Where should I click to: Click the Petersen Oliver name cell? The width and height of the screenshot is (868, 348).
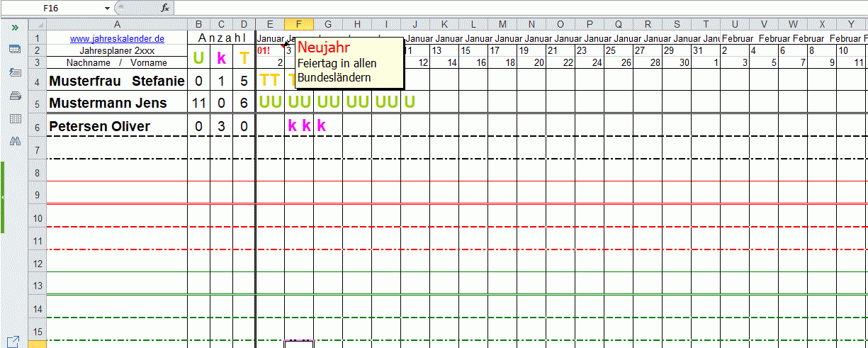[x=117, y=126]
